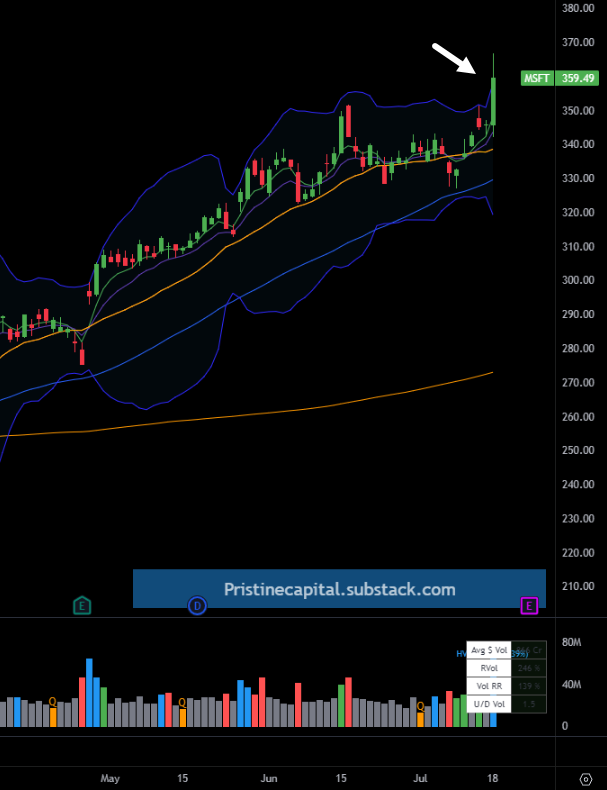607x790 pixels.
Task: Click the 139 % Vol RR value
Action: [x=528, y=686]
